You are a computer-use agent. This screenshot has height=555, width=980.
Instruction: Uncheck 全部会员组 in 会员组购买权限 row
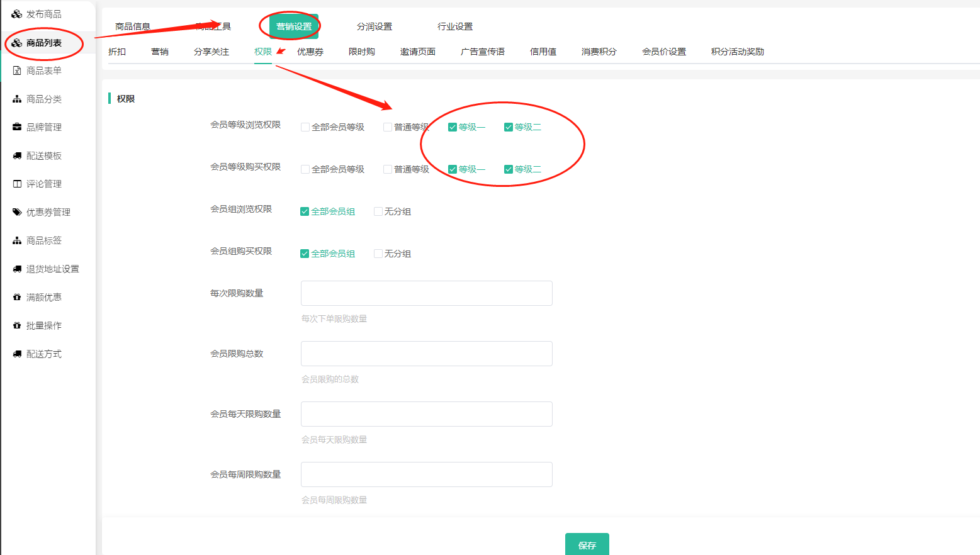coord(305,254)
